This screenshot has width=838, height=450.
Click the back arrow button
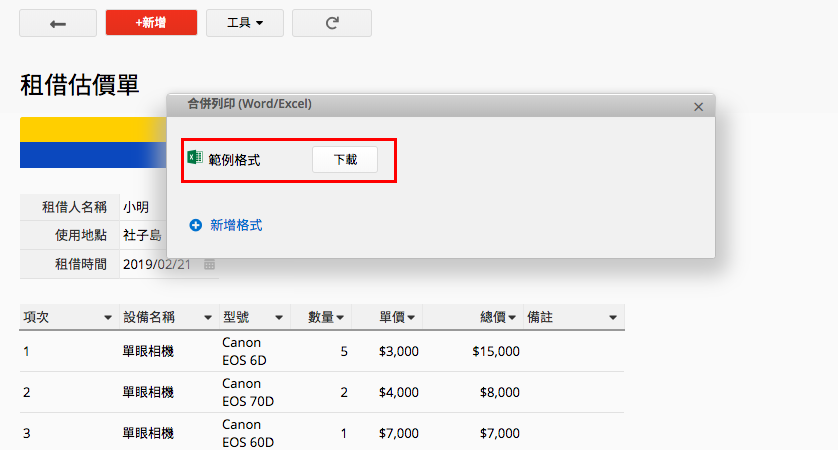click(58, 23)
